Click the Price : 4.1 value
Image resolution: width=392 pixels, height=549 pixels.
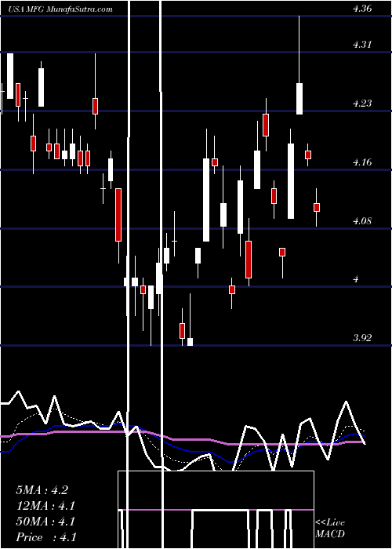click(x=45, y=537)
